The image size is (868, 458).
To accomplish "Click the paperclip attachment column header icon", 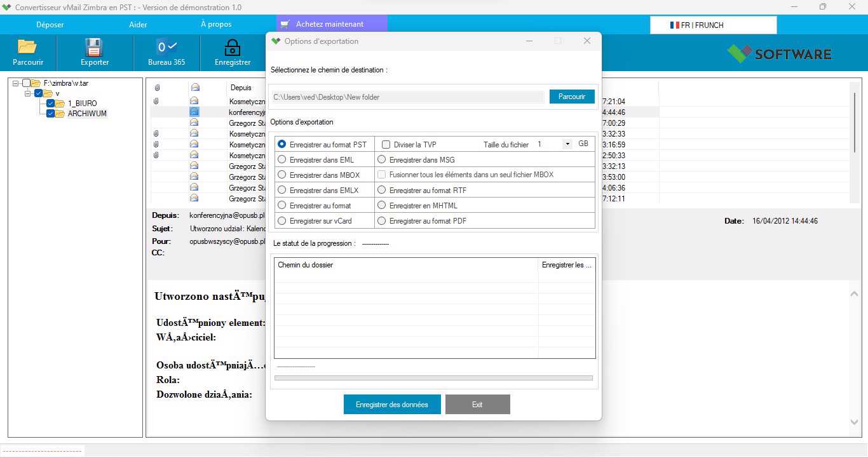I will pyautogui.click(x=156, y=88).
